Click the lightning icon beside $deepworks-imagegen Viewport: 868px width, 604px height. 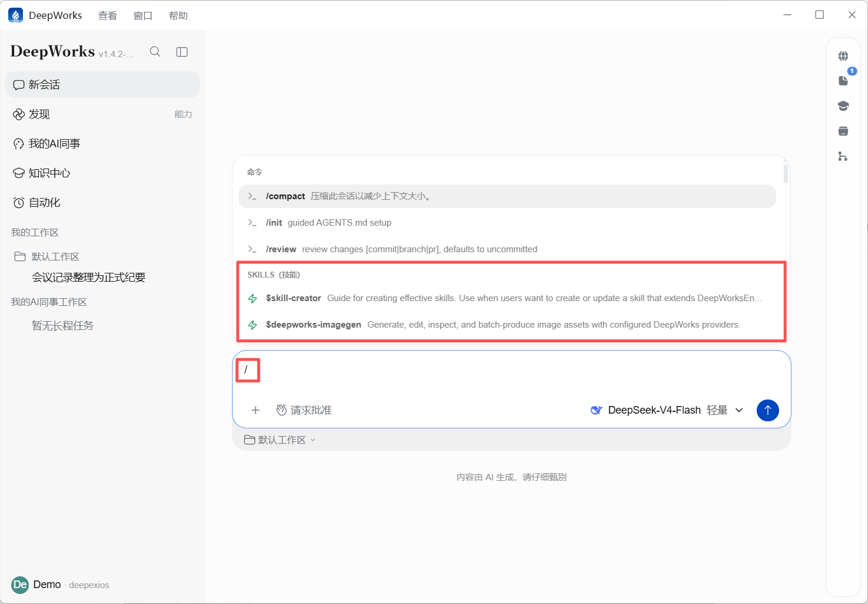[253, 325]
